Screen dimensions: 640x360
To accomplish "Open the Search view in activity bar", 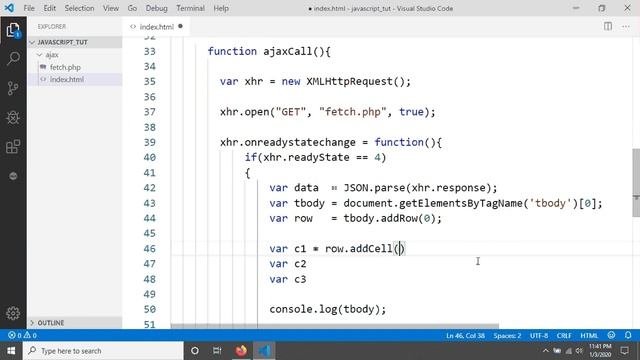I will (13, 59).
